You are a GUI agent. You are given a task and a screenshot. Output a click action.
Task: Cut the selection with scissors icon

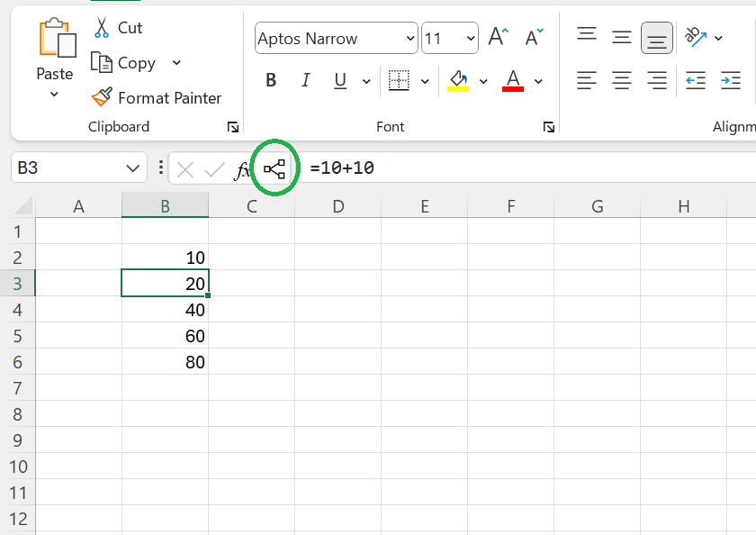pyautogui.click(x=101, y=28)
